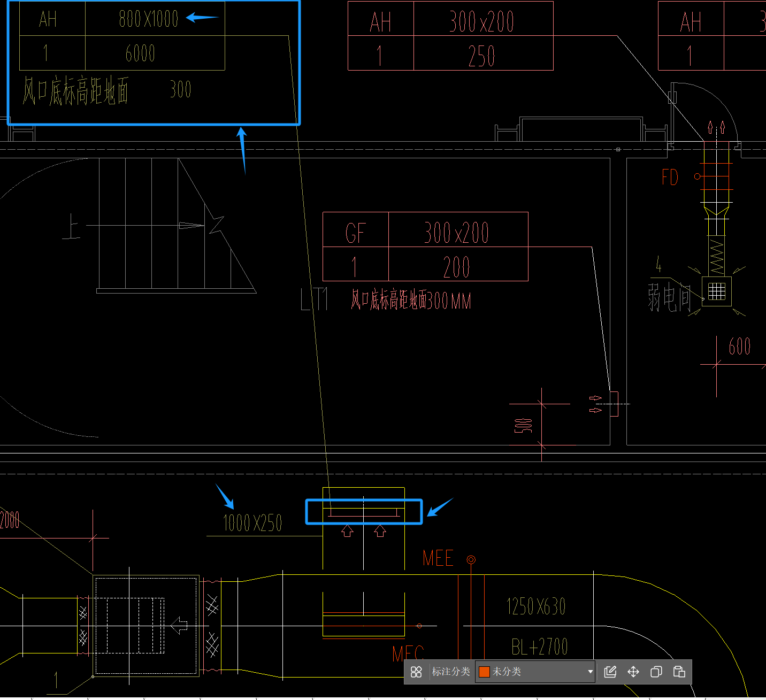766x700 pixels.
Task: Click the orange color swatch beside 未分类
Action: [484, 672]
